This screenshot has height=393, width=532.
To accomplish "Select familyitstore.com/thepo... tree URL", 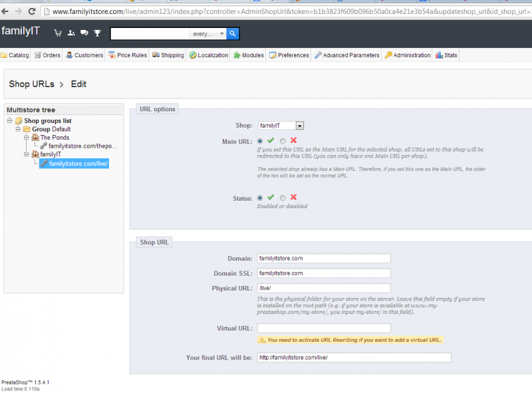I will pyautogui.click(x=82, y=146).
